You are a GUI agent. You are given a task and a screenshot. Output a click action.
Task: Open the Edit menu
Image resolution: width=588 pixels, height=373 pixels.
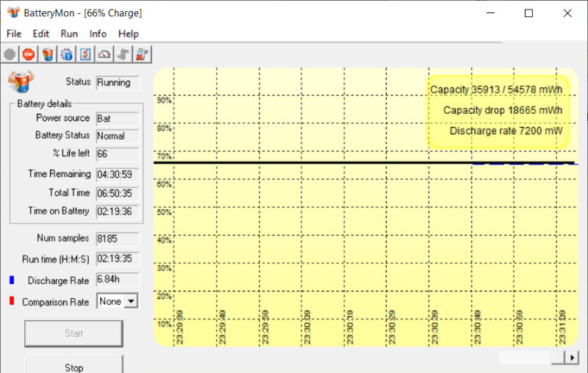coord(41,34)
